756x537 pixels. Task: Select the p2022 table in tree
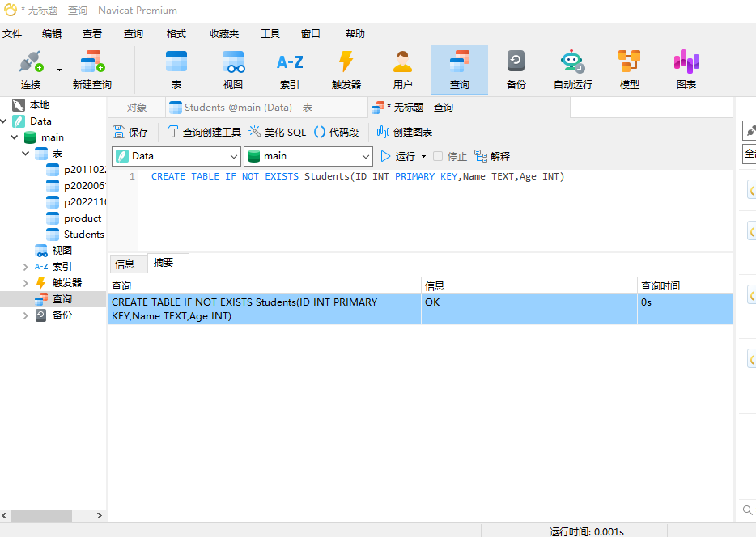[x=76, y=202]
